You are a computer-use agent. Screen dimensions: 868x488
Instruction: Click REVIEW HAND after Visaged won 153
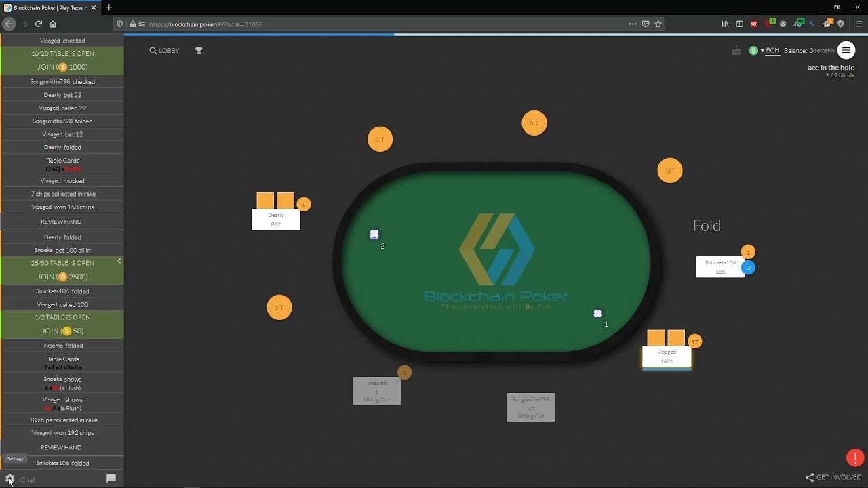(61, 222)
